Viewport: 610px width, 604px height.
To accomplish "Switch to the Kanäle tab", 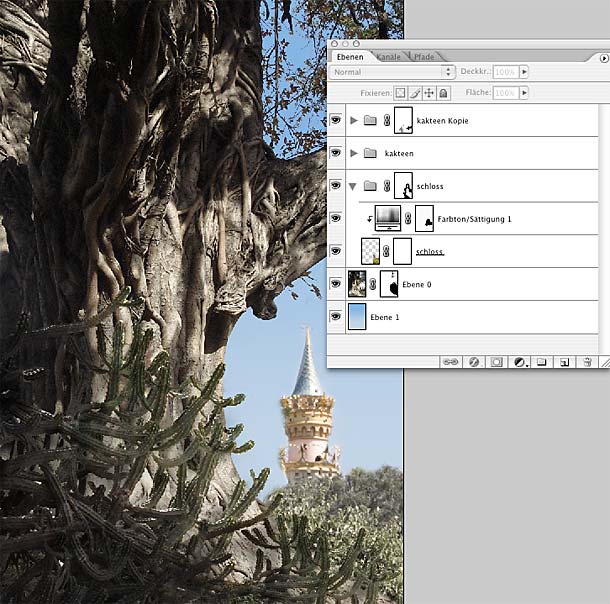I will [x=389, y=57].
